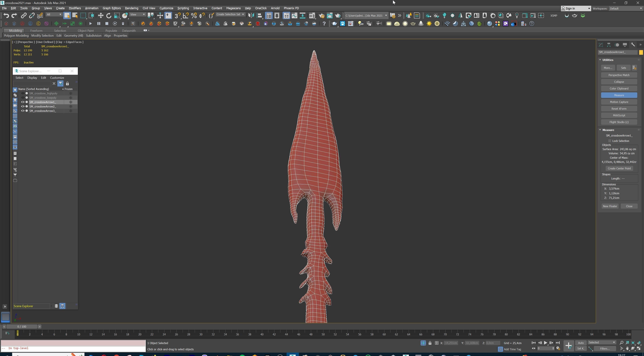Click the More... utilities button
The image size is (644, 356).
tap(608, 68)
